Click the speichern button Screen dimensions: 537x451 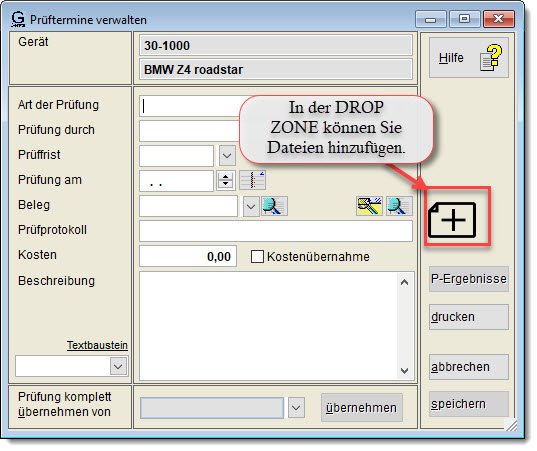pyautogui.click(x=469, y=404)
